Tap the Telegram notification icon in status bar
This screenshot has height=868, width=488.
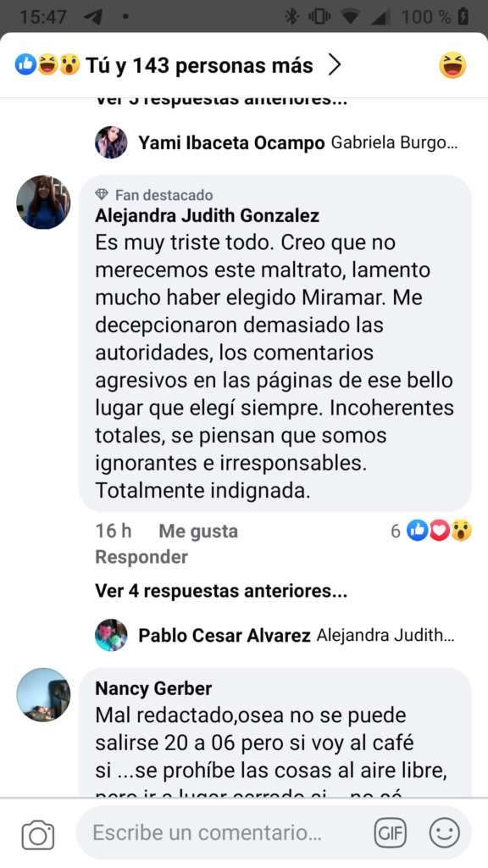coord(93,16)
